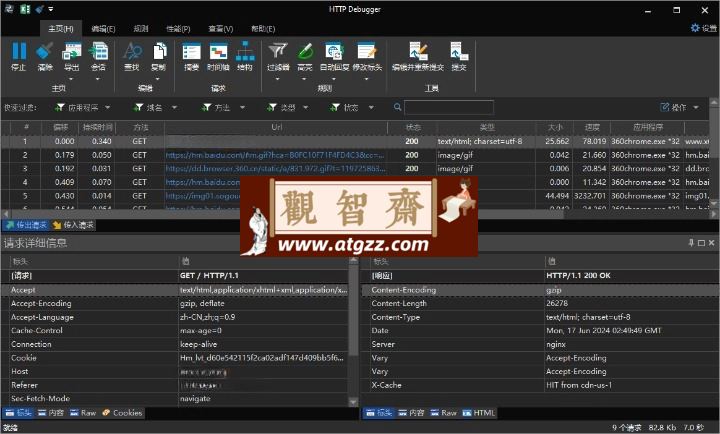
Task: Select the Outgoing Requests (传出请求) tab
Action: point(26,225)
